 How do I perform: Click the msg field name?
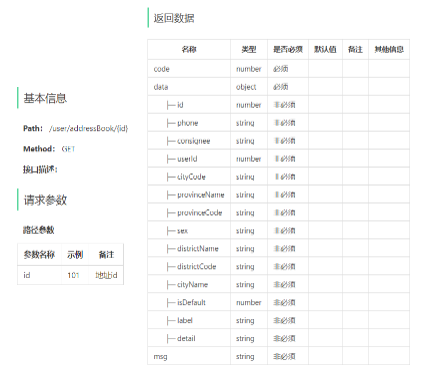pyautogui.click(x=160, y=357)
